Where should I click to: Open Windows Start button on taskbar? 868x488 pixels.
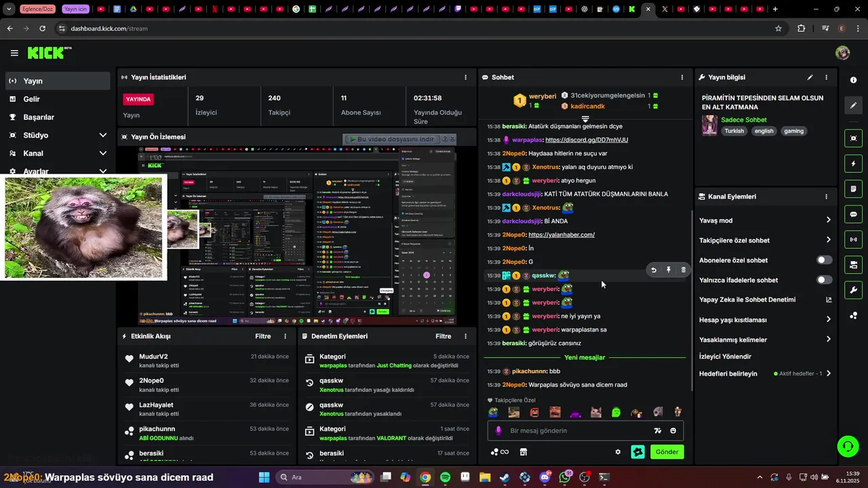coord(264,477)
